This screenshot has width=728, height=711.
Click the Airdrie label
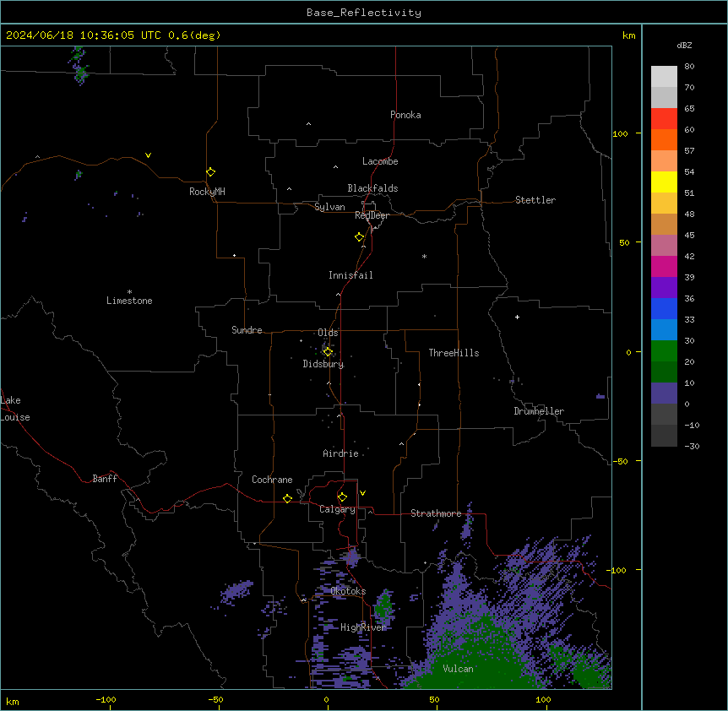[341, 453]
